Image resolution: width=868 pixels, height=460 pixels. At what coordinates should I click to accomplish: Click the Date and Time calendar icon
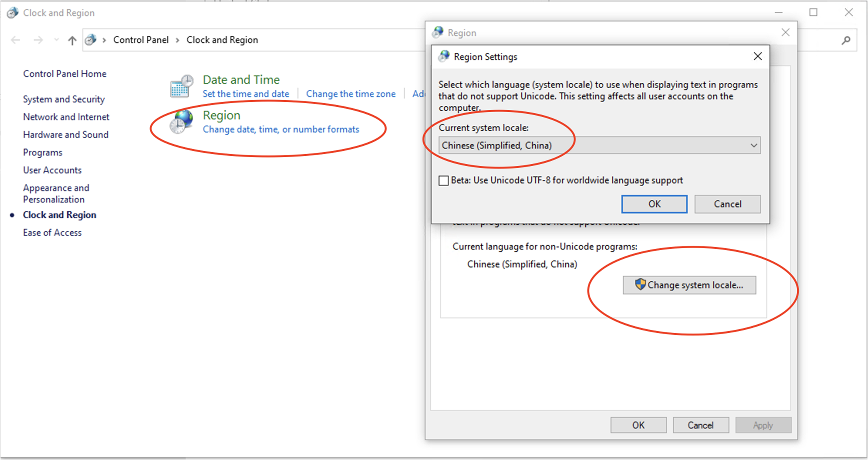click(181, 86)
